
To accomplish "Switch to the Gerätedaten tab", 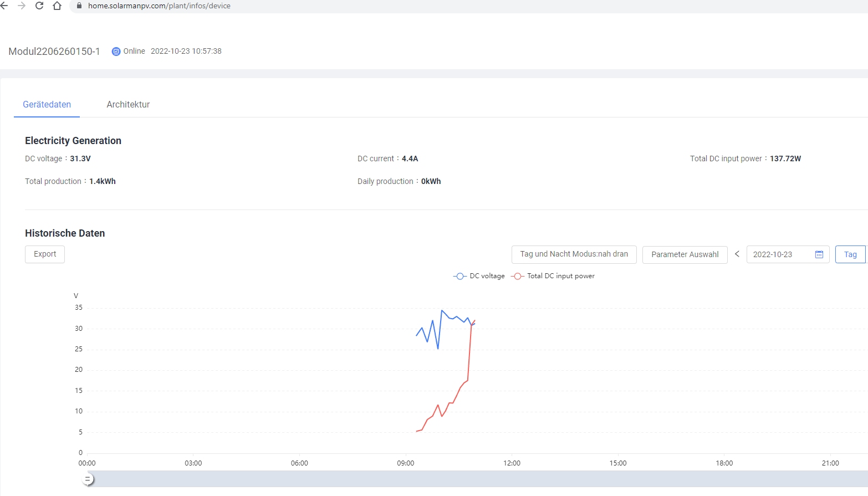I will click(x=47, y=105).
